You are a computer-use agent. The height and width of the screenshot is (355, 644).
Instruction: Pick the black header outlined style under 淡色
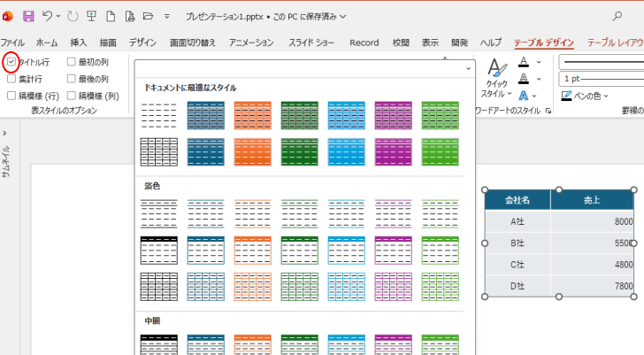click(x=159, y=251)
